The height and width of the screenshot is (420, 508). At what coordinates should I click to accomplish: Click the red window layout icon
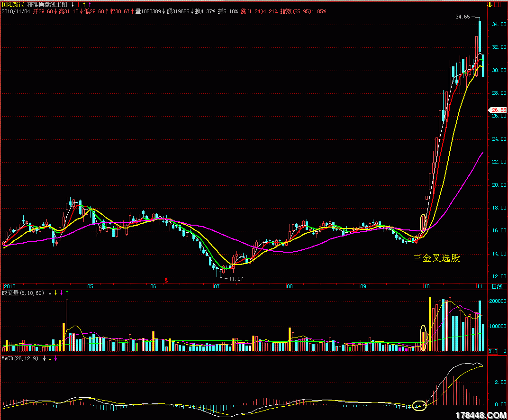point(497,5)
